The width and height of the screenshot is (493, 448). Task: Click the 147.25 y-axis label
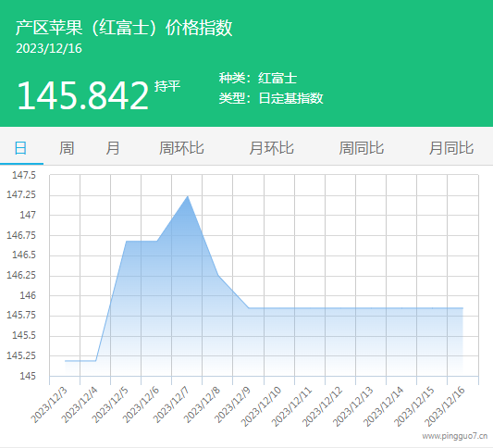coord(21,194)
